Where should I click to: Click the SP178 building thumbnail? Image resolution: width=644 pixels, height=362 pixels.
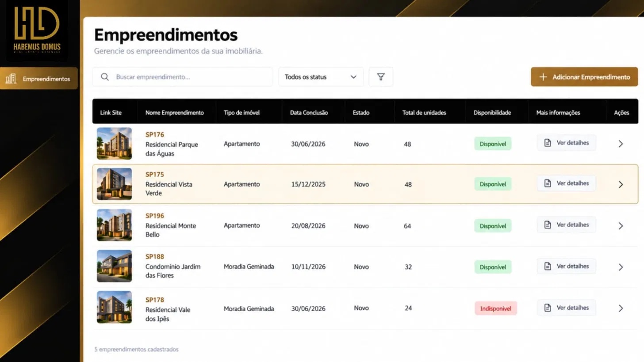pos(115,307)
